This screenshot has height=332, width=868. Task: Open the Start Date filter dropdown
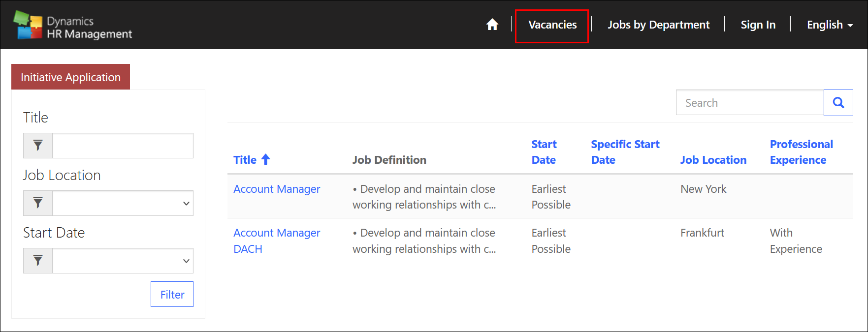[x=123, y=261]
